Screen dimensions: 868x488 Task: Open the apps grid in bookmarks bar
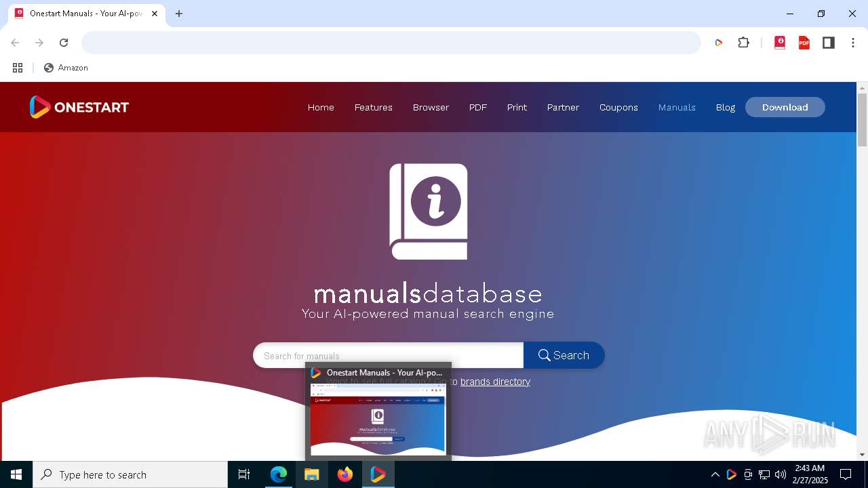point(18,68)
